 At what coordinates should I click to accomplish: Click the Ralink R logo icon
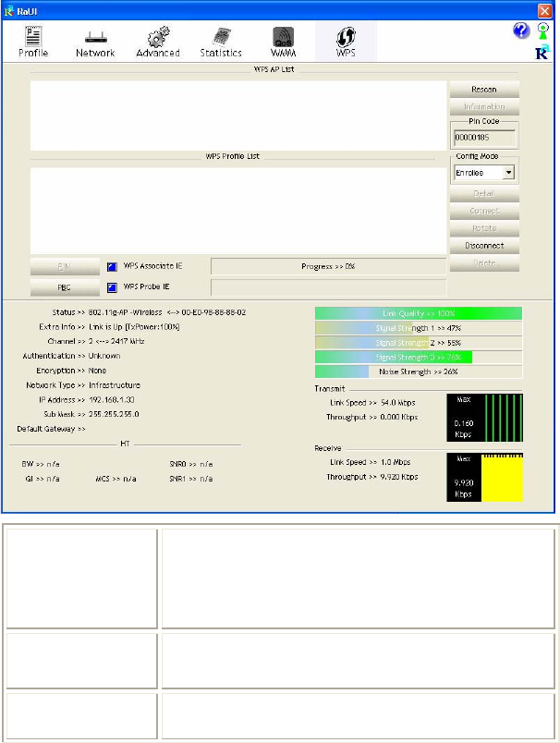tap(542, 52)
